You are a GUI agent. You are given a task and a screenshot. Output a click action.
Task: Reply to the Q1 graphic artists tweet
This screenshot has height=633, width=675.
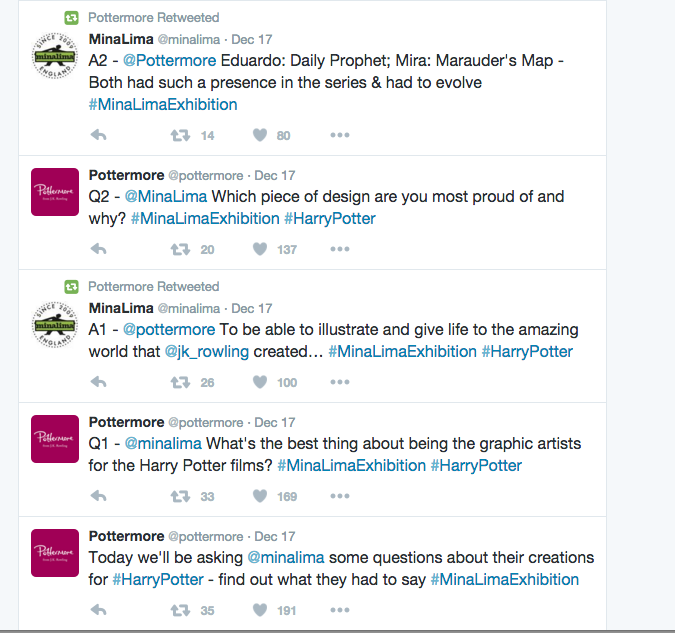click(99, 496)
